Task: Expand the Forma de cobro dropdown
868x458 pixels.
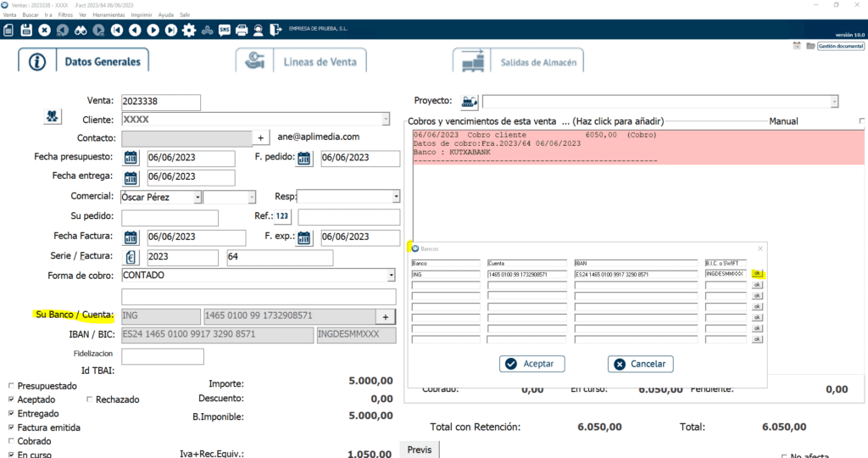Action: pyautogui.click(x=391, y=276)
